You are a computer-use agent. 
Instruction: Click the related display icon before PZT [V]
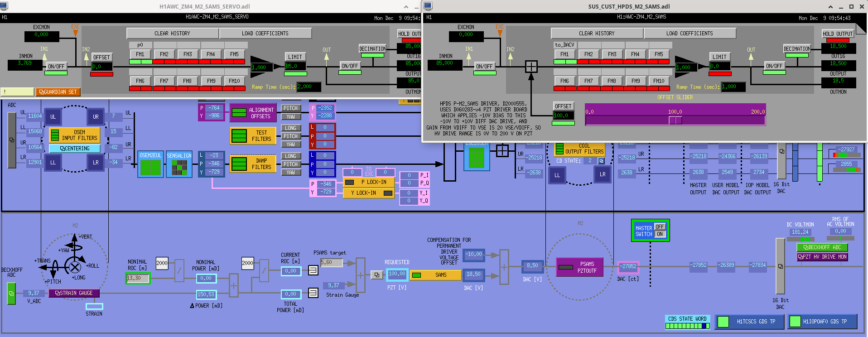click(376, 275)
